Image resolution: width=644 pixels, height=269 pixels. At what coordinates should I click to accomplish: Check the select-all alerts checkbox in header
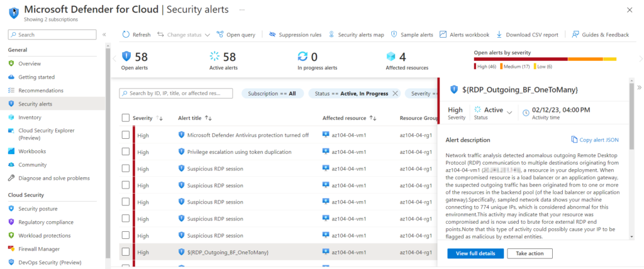coord(126,118)
